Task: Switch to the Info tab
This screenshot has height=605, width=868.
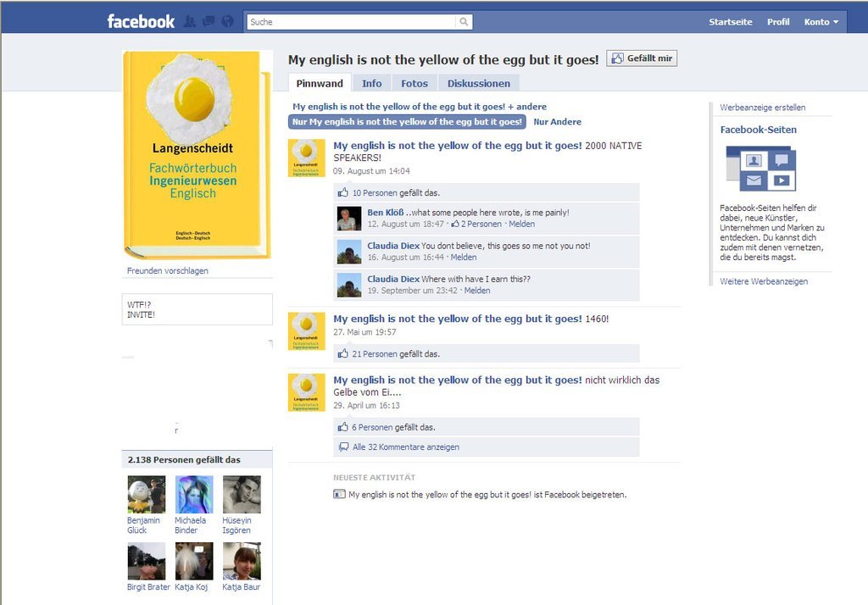Action: tap(371, 84)
